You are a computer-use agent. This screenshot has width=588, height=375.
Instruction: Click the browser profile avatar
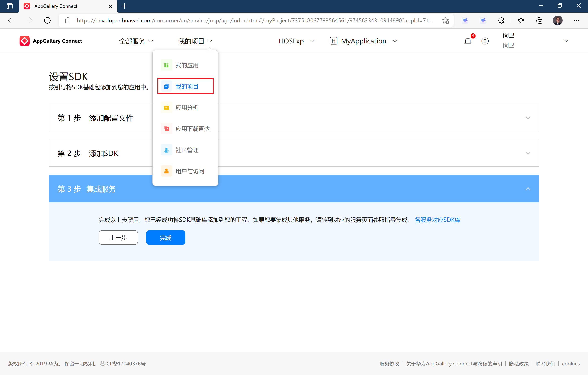tap(558, 20)
